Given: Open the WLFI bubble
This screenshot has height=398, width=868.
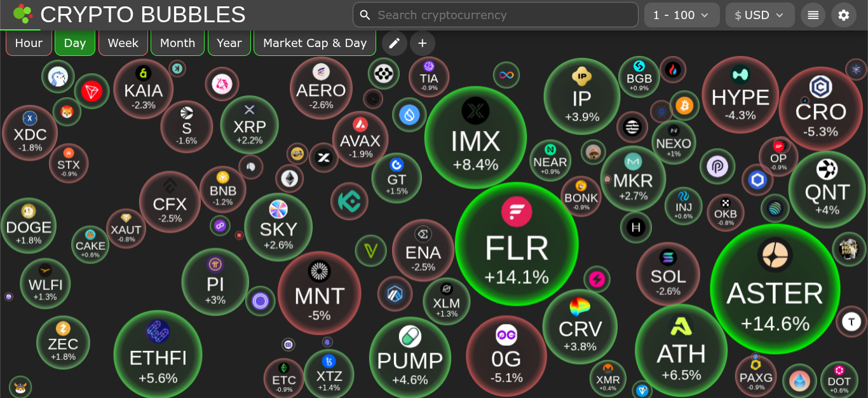Looking at the screenshot, I should pyautogui.click(x=45, y=284).
